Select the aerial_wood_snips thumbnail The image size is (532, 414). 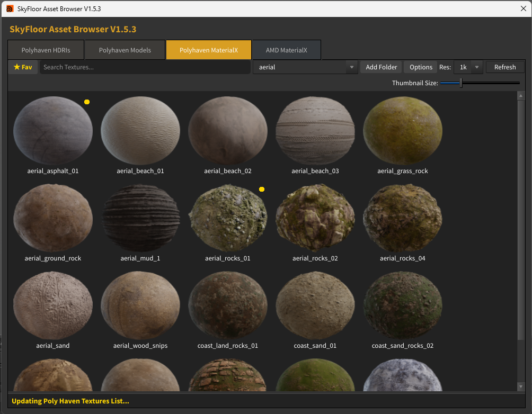tap(140, 305)
